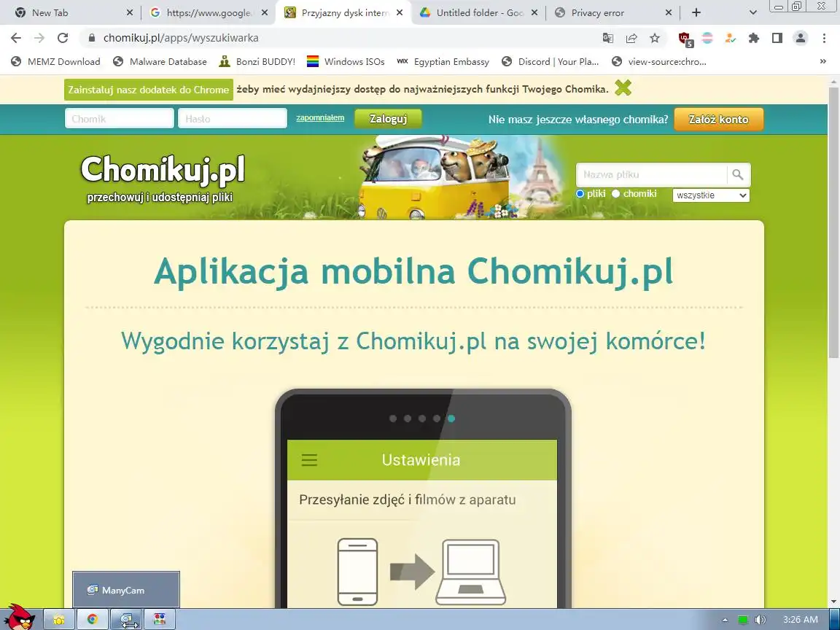Select the fourth carousel dot on phone
840x630 pixels.
click(x=437, y=419)
